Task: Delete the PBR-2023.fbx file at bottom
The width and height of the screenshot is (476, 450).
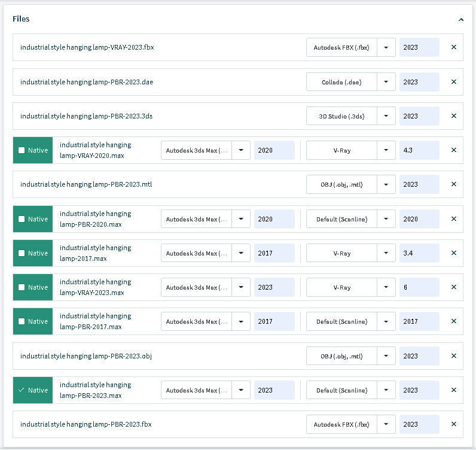Action: point(453,424)
